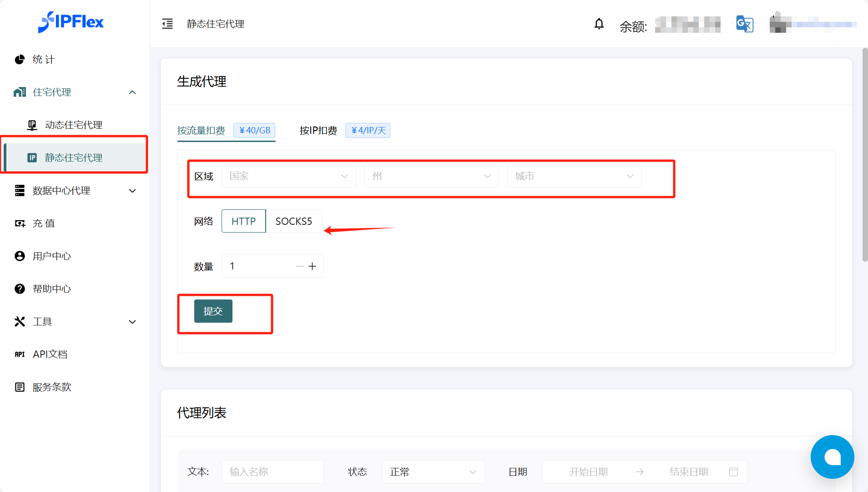Open the 国家 country dropdown

pos(288,176)
